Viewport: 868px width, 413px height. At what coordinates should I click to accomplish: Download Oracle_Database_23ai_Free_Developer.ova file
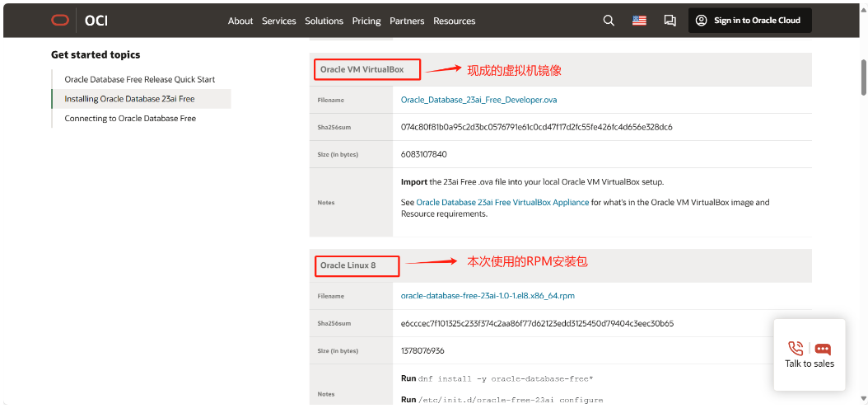(478, 101)
